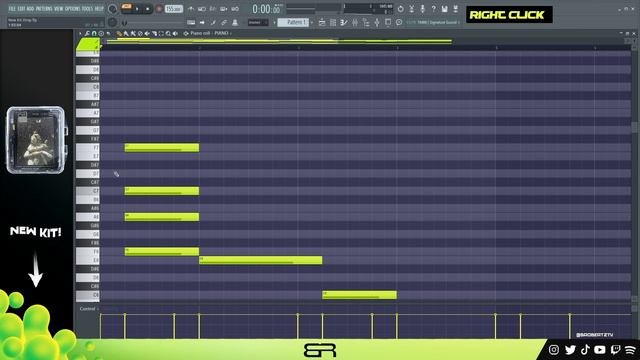This screenshot has width=640, height=360.
Task: Toggle typing keyboard to piano icon
Action: [x=191, y=22]
